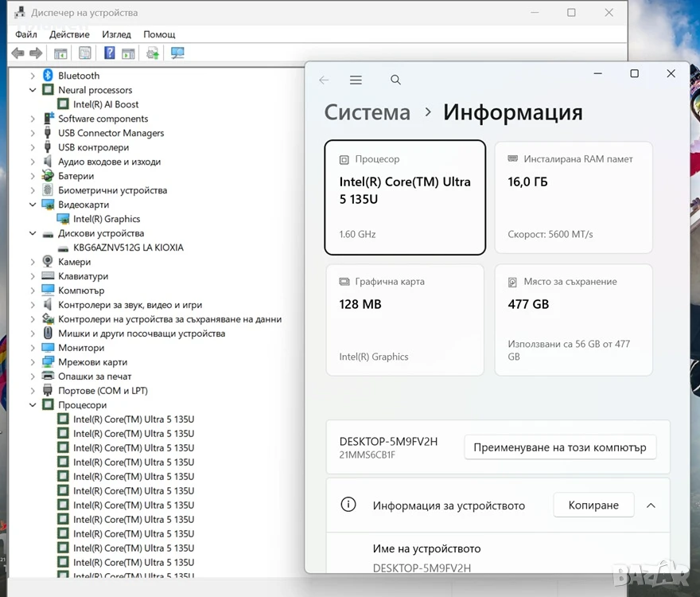Select Контролери за звук, видео и игри

[130, 304]
